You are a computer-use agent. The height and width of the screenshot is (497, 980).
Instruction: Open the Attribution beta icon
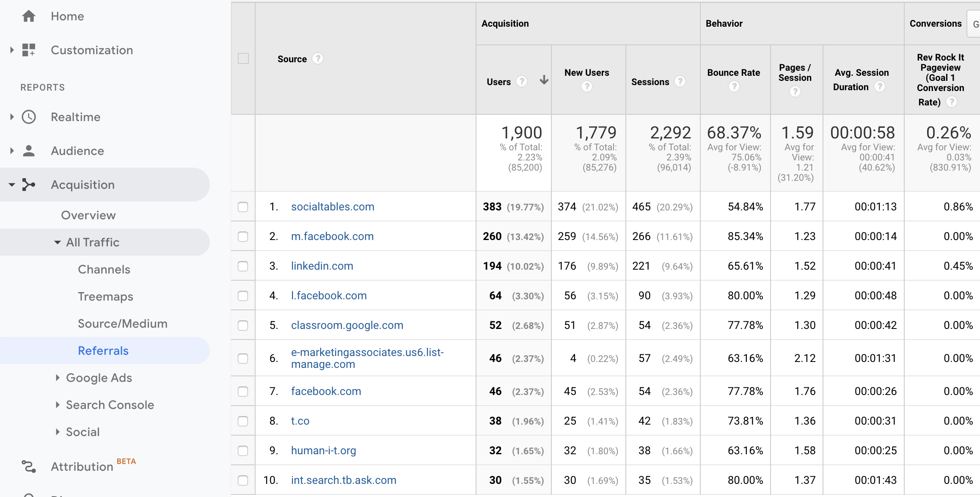[x=29, y=466]
